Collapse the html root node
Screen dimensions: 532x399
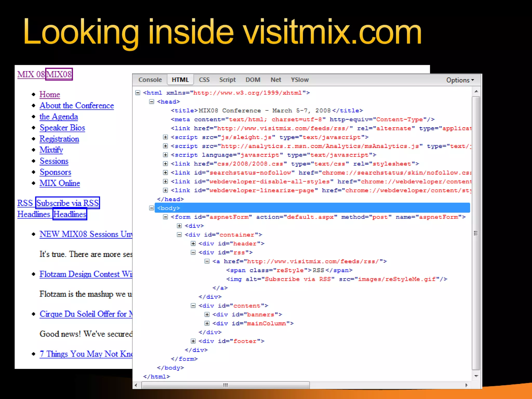138,93
